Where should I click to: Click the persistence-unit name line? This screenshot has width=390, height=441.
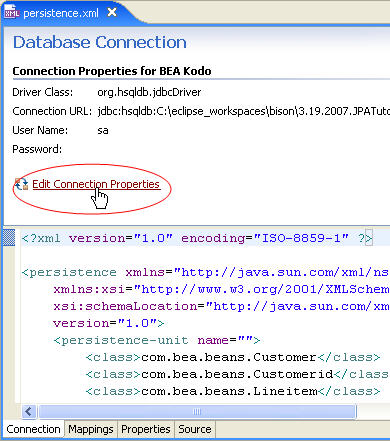(x=157, y=340)
